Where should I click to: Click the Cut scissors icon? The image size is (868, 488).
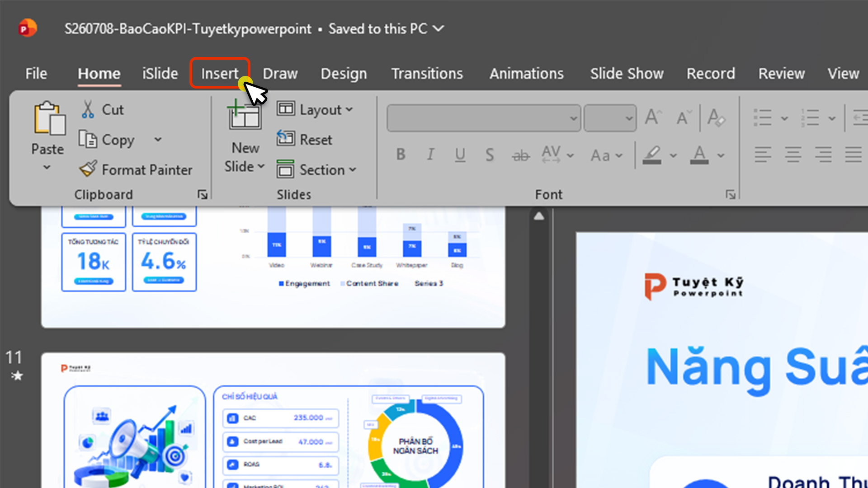click(88, 110)
